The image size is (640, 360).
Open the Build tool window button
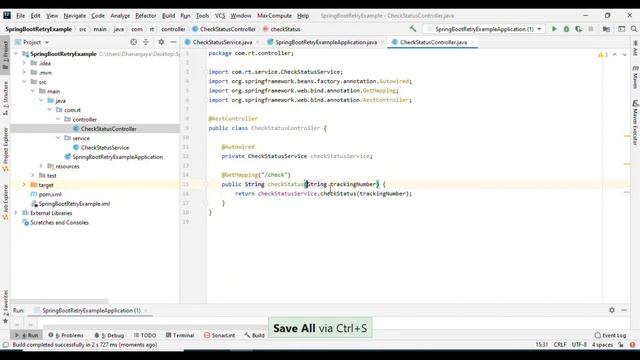pos(255,335)
